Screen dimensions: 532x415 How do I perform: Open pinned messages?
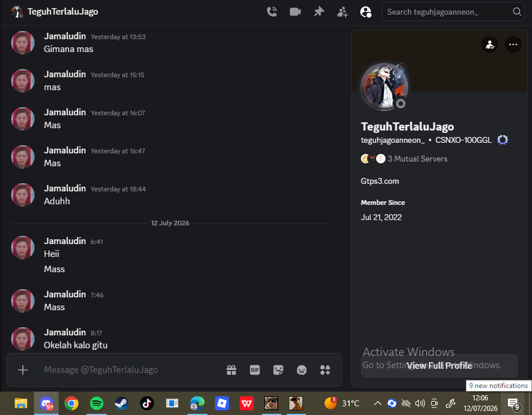click(319, 12)
